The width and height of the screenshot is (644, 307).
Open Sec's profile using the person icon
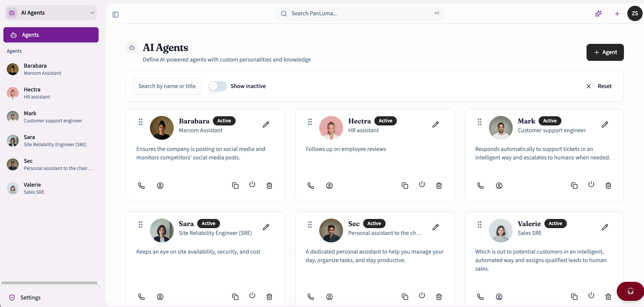329,296
